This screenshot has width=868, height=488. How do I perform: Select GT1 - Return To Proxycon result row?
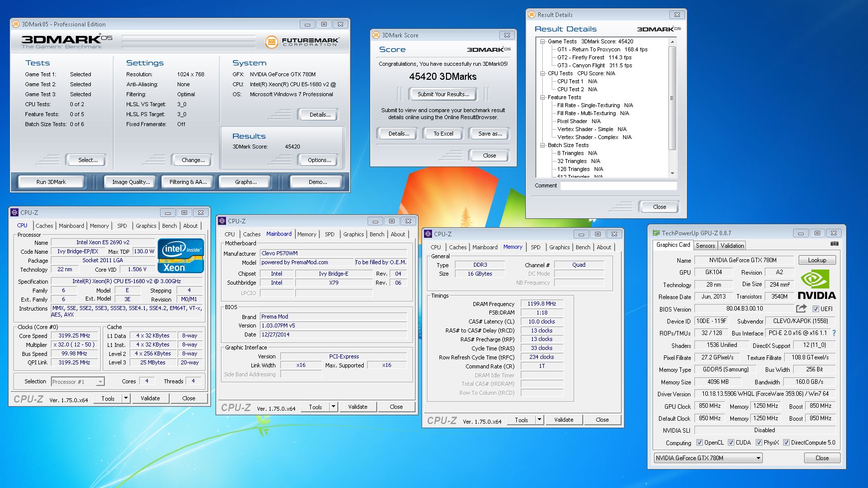[x=602, y=49]
